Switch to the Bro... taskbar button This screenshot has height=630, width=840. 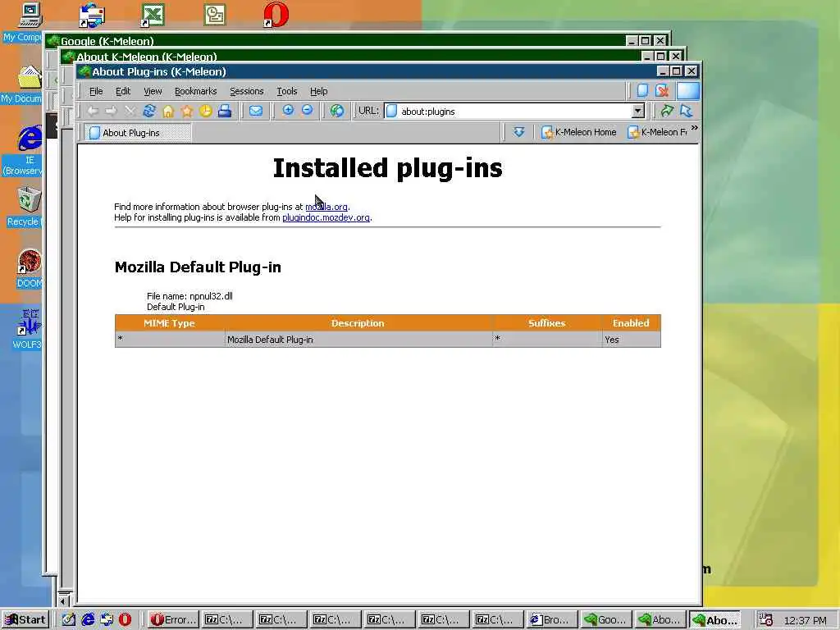click(551, 620)
